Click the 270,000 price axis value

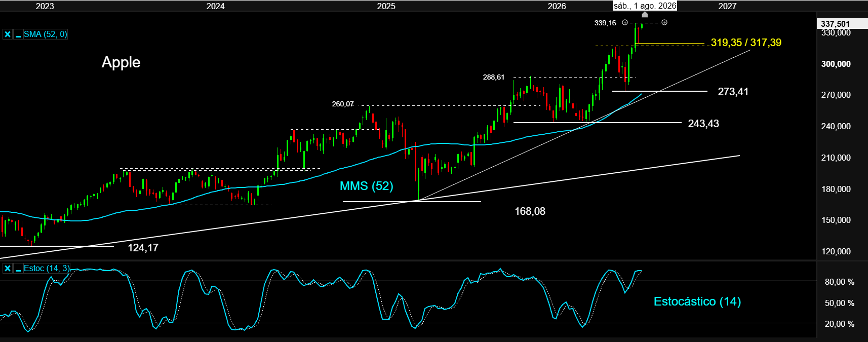(x=836, y=95)
